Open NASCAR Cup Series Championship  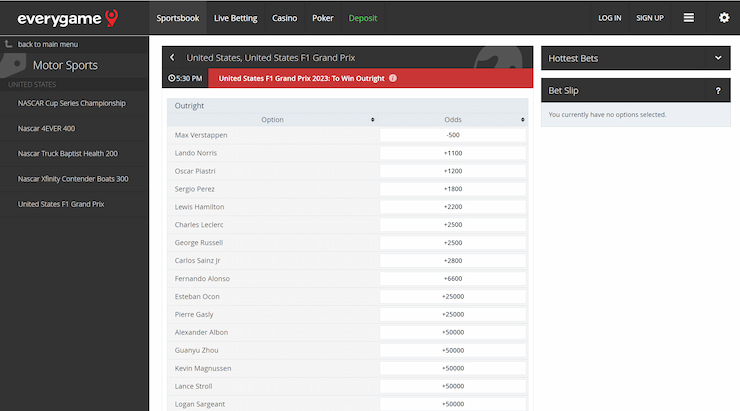74,103
